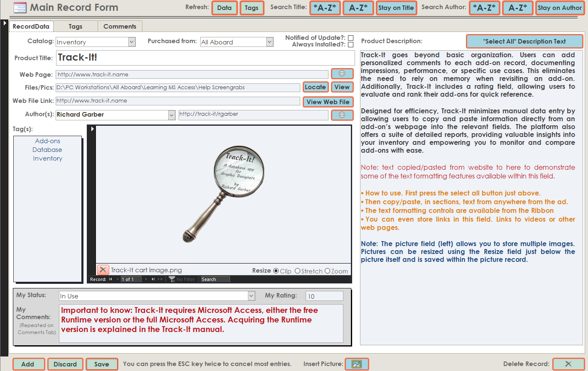Click the Files/Pics path field

(178, 88)
